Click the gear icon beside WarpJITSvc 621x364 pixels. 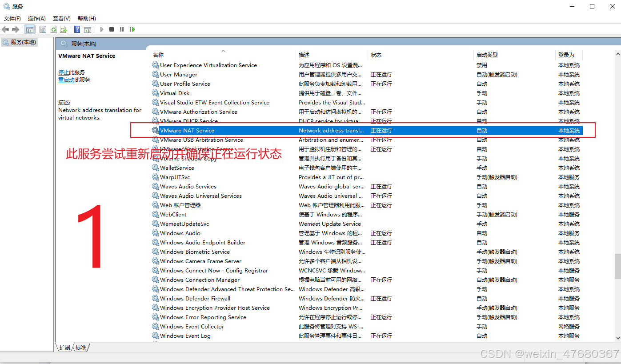coord(155,177)
